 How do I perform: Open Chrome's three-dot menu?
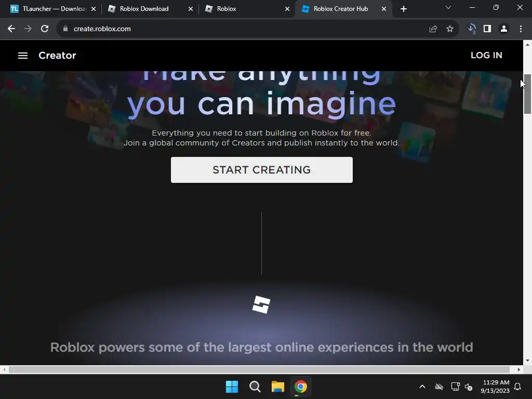(x=521, y=29)
